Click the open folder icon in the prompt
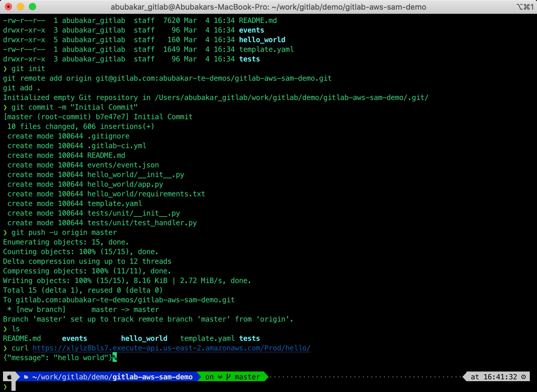This screenshot has width=537, height=392. pyautogui.click(x=26, y=377)
